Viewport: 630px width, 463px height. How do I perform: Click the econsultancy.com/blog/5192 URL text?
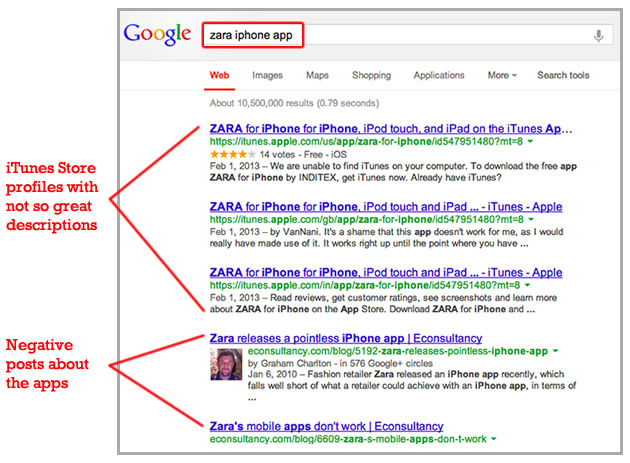click(398, 351)
